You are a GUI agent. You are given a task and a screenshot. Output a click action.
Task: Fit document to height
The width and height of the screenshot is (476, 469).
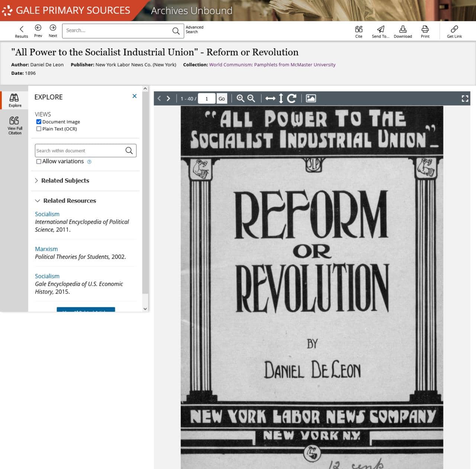pyautogui.click(x=281, y=98)
